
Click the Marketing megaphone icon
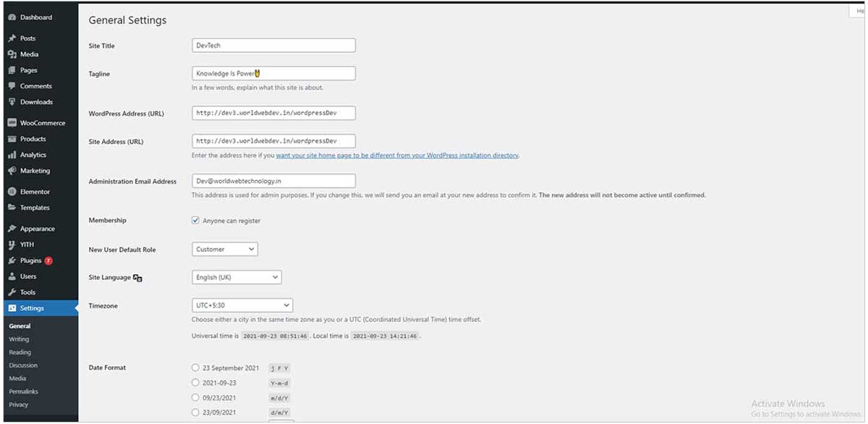pyautogui.click(x=12, y=171)
